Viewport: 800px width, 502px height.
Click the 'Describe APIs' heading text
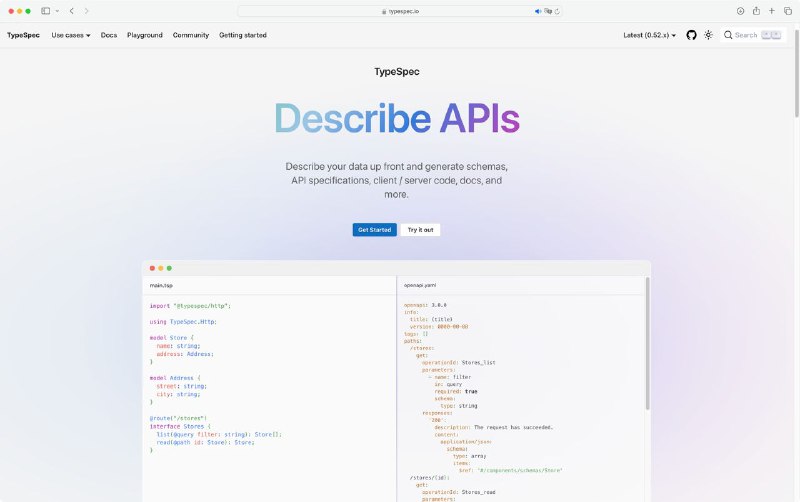tap(397, 119)
